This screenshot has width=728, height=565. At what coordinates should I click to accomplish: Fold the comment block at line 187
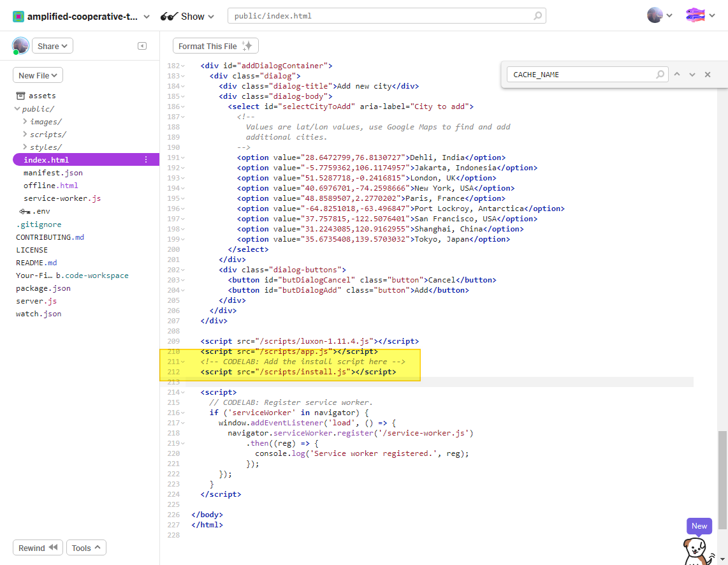click(183, 117)
